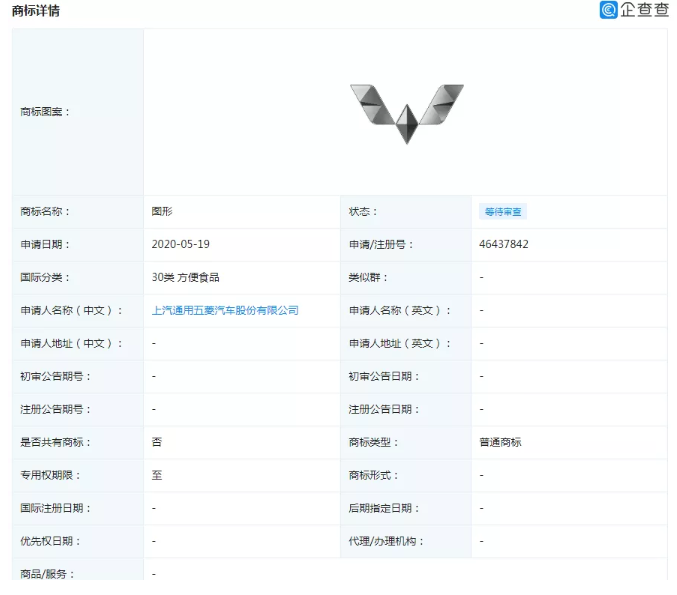Click the Wuling trademark logo image
The height and width of the screenshot is (595, 677).
point(407,114)
